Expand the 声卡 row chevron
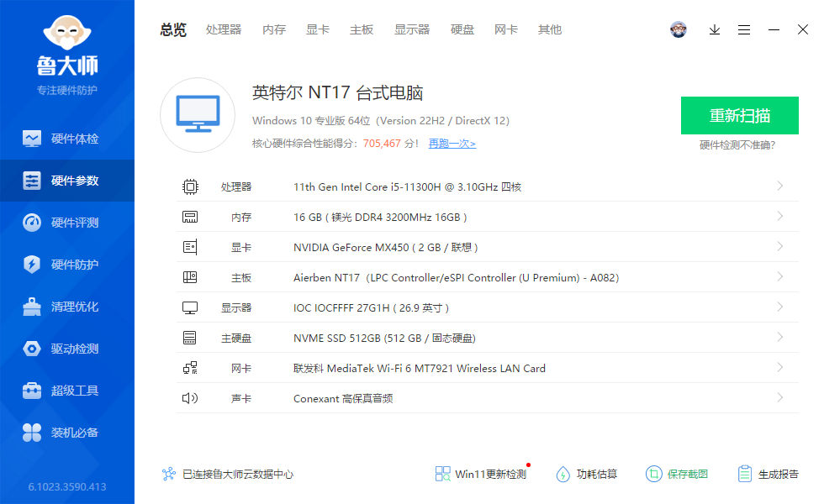824x504 pixels. [x=780, y=397]
